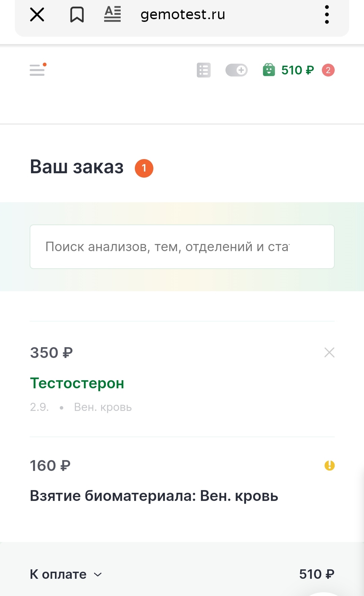Click the orange order count badge
Viewport: 364px width, 596px height.
pos(144,168)
